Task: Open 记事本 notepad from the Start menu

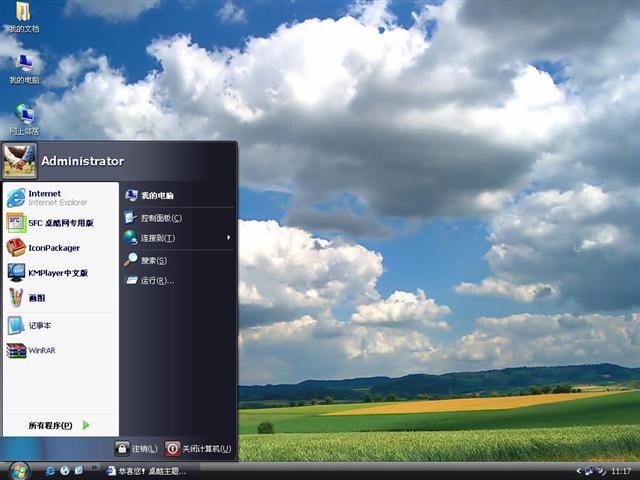Action: point(61,325)
